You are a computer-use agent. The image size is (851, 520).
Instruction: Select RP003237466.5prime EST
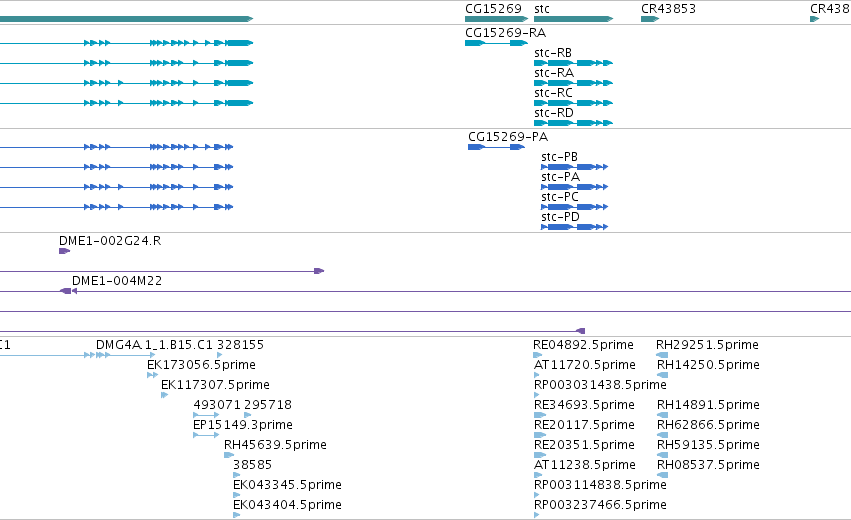point(537,515)
